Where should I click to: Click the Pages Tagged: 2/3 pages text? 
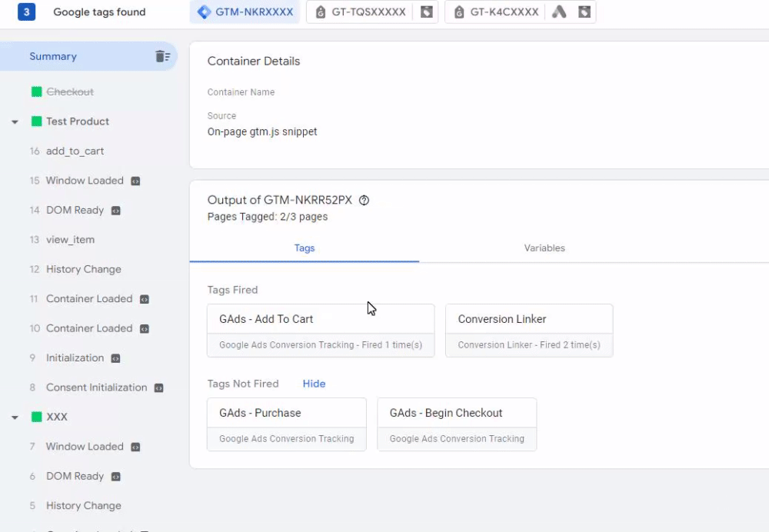click(268, 217)
